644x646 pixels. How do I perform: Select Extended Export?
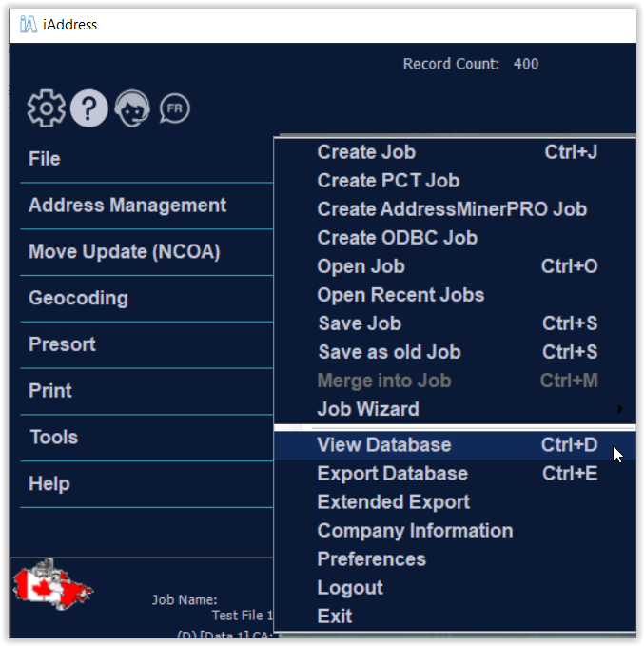[x=456, y=501]
